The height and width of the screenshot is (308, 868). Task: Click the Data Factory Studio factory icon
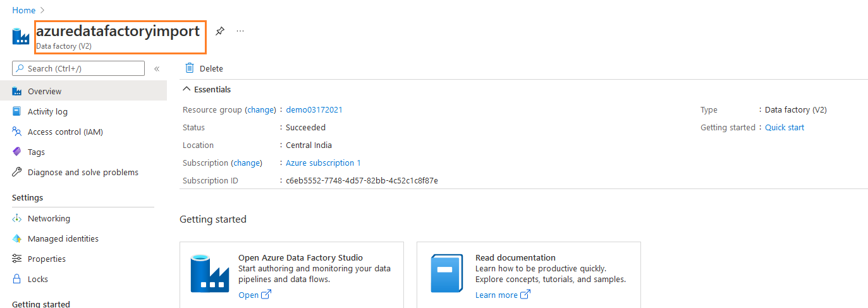click(209, 273)
